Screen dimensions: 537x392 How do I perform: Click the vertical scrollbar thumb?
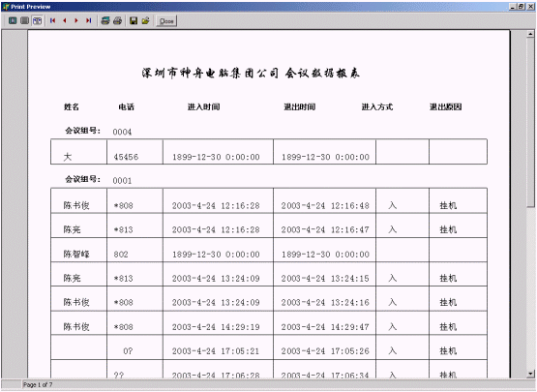[530, 122]
